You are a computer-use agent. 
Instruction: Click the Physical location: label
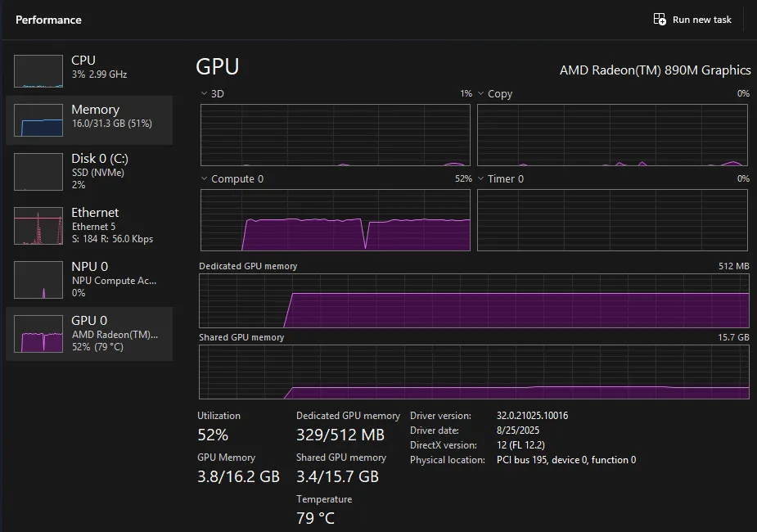pyautogui.click(x=448, y=460)
